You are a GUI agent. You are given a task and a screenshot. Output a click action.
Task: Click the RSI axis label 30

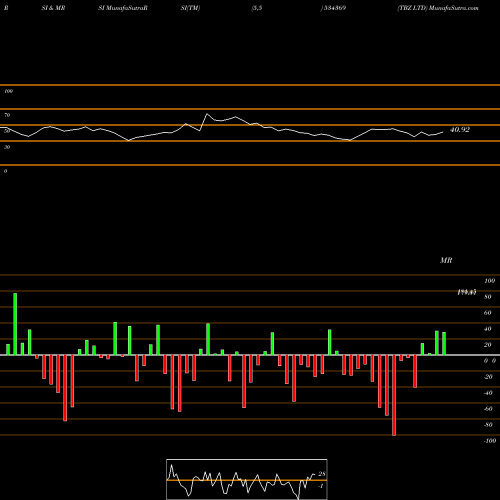(7, 147)
